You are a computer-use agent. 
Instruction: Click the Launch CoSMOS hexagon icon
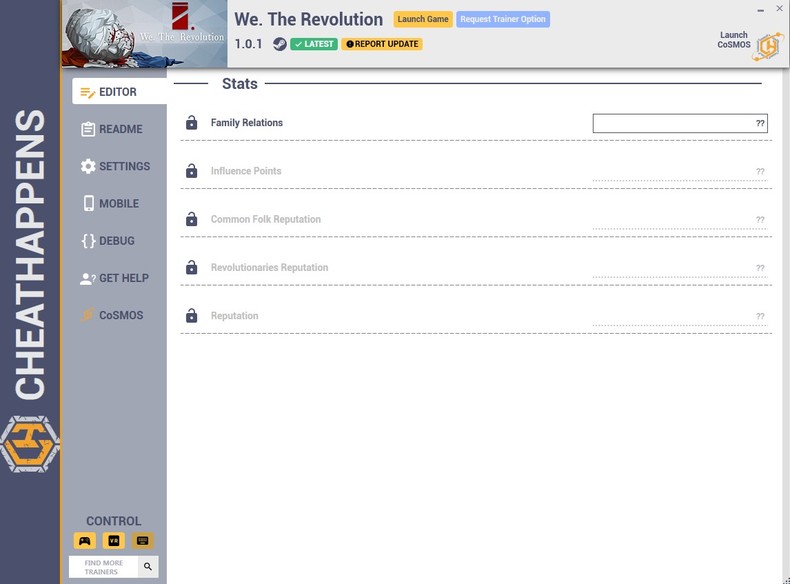coord(768,46)
